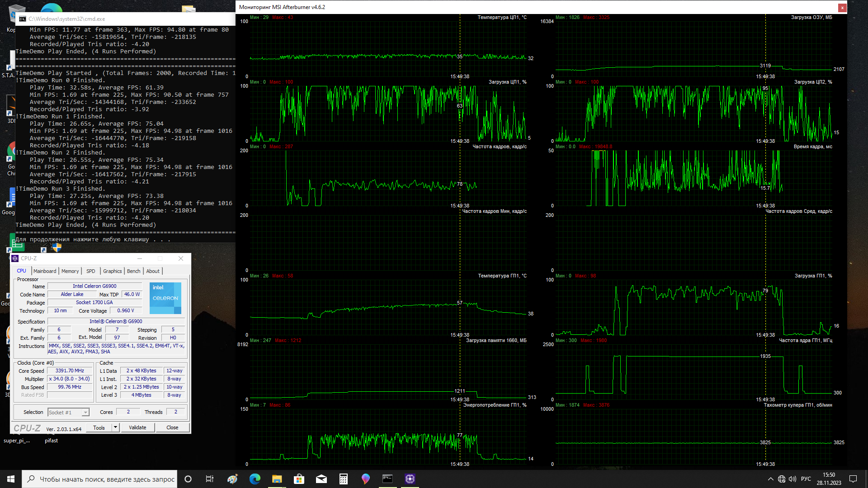The image size is (868, 488).
Task: Switch to cmd.exe taskbar icon
Action: [x=387, y=479]
